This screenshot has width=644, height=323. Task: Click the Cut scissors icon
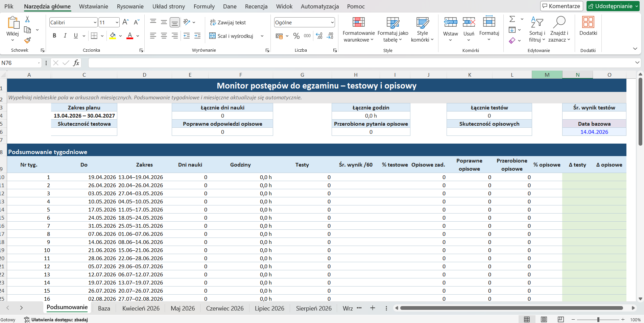tap(27, 19)
